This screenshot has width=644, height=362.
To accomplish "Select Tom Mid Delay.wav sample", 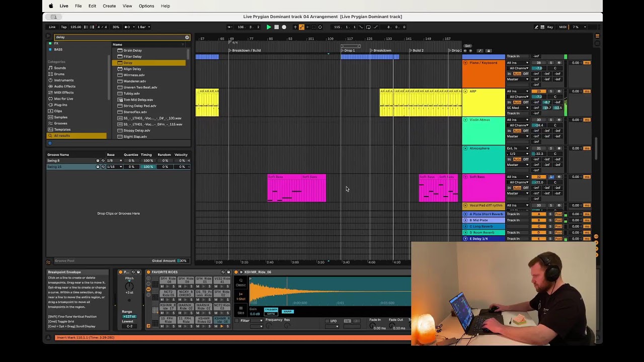I will tap(138, 100).
